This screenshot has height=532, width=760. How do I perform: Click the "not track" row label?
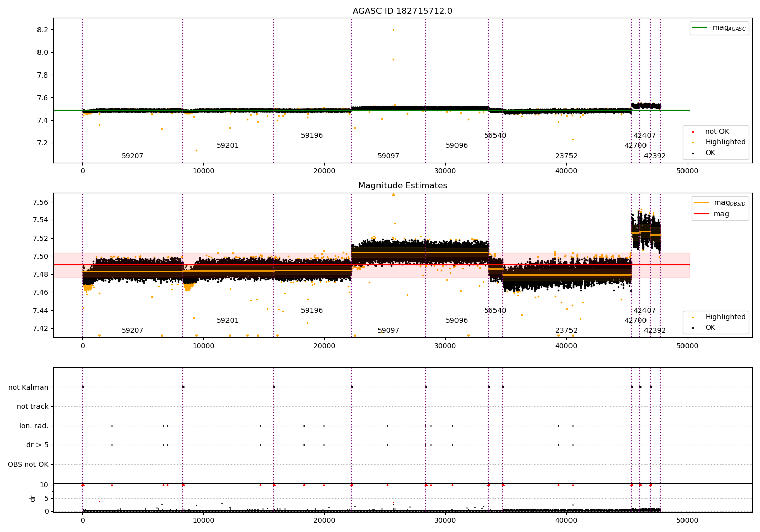32,407
